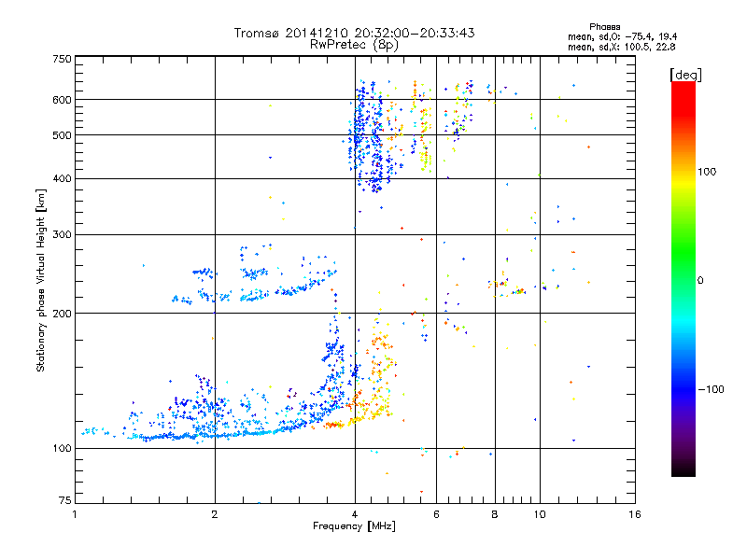Click the y-axis tick label '750'

point(62,59)
